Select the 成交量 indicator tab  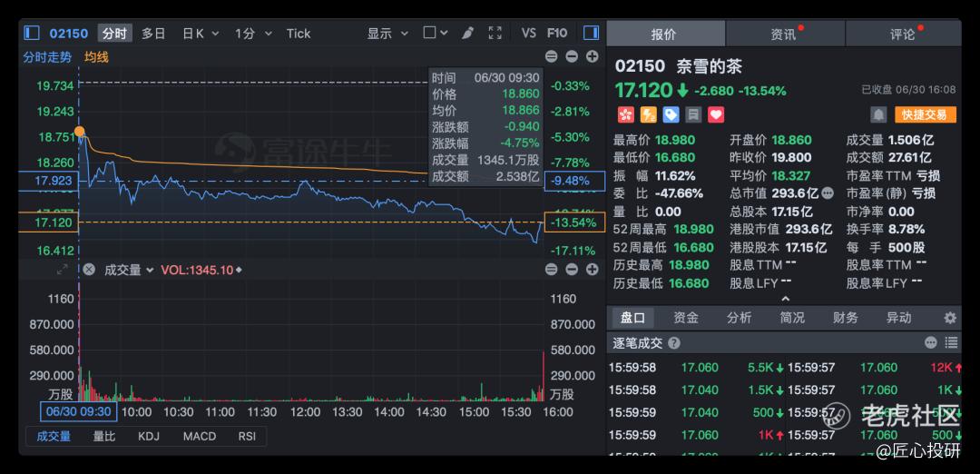click(x=54, y=437)
